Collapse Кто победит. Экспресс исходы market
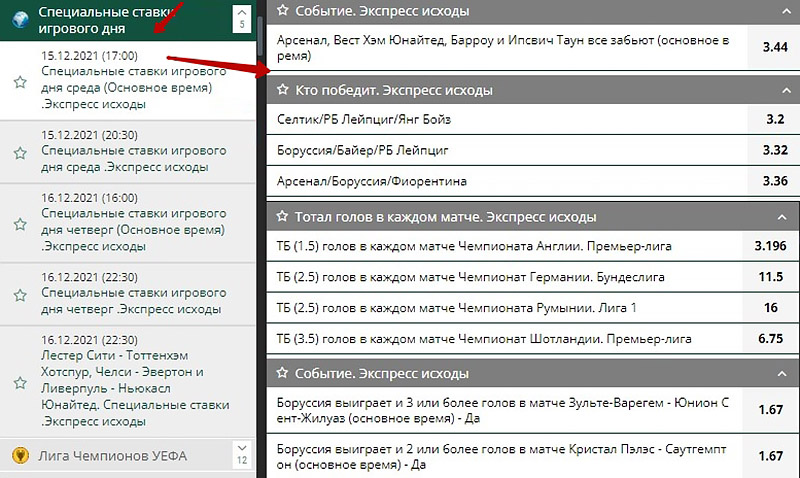The width and height of the screenshot is (800, 478). pyautogui.click(x=786, y=90)
